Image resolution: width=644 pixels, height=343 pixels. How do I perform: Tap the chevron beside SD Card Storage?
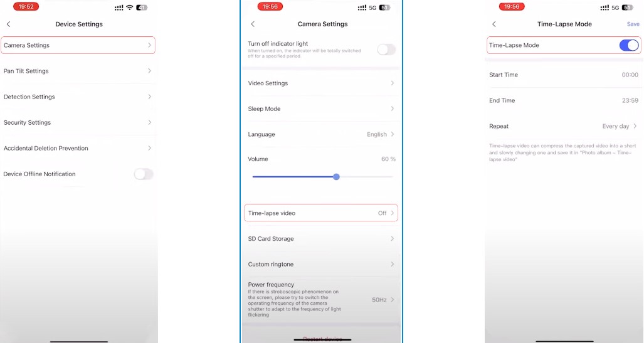(393, 238)
